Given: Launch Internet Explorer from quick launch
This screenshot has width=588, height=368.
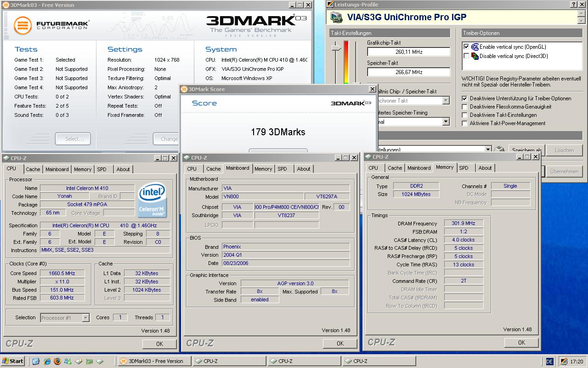Looking at the screenshot, I should (47, 361).
